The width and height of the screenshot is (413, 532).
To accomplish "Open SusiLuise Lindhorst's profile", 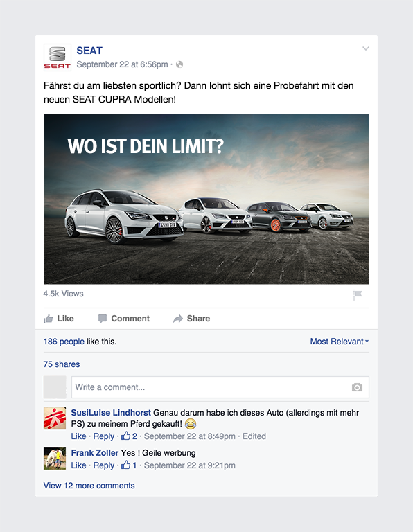I will [111, 413].
